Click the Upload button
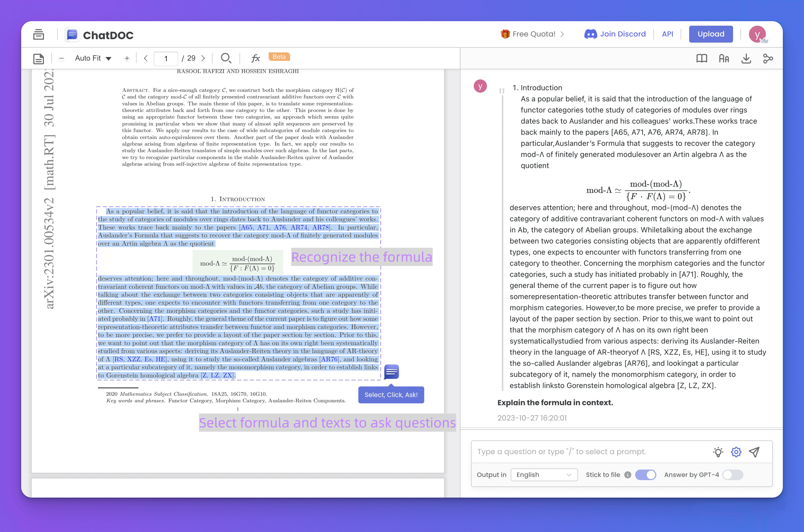 point(711,34)
